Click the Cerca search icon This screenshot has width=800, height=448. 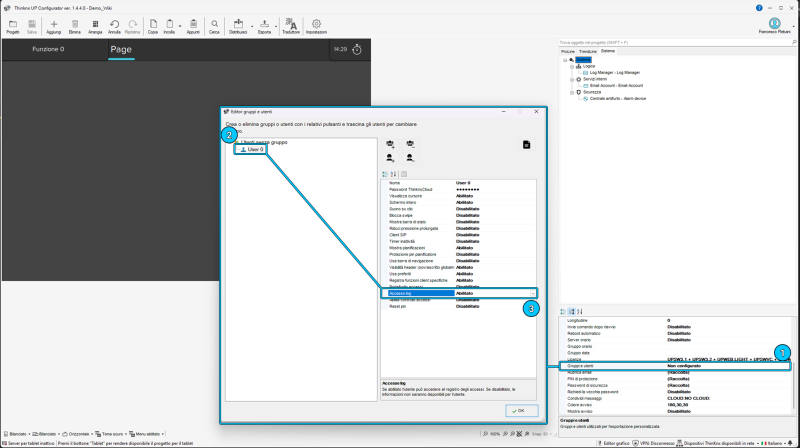click(214, 24)
